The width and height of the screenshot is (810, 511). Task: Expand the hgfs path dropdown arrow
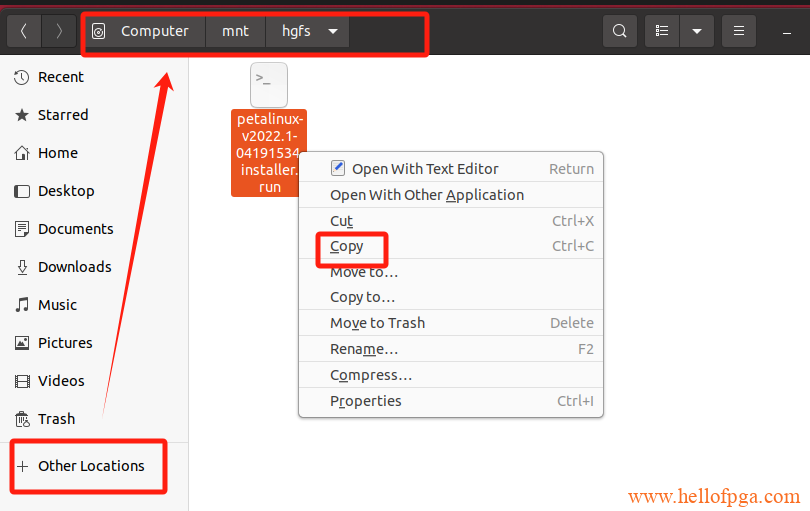coord(333,32)
